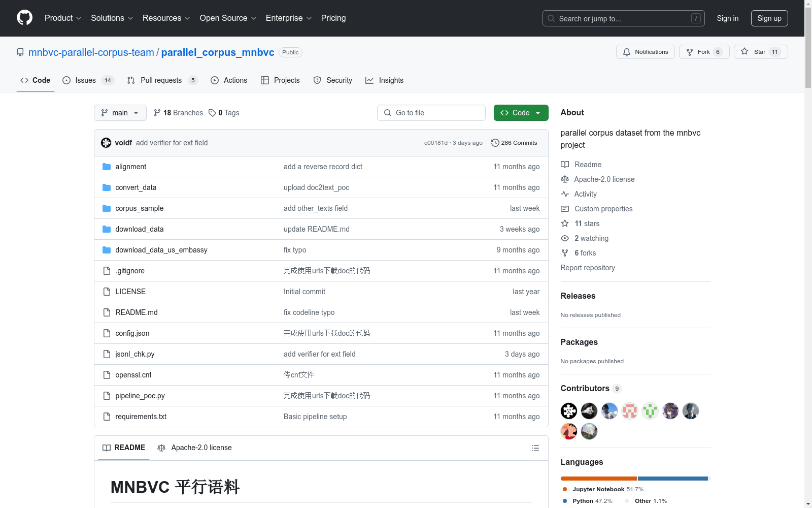Screen dimensions: 812x508
Task: Select the download_data folder icon
Action: click(x=107, y=229)
